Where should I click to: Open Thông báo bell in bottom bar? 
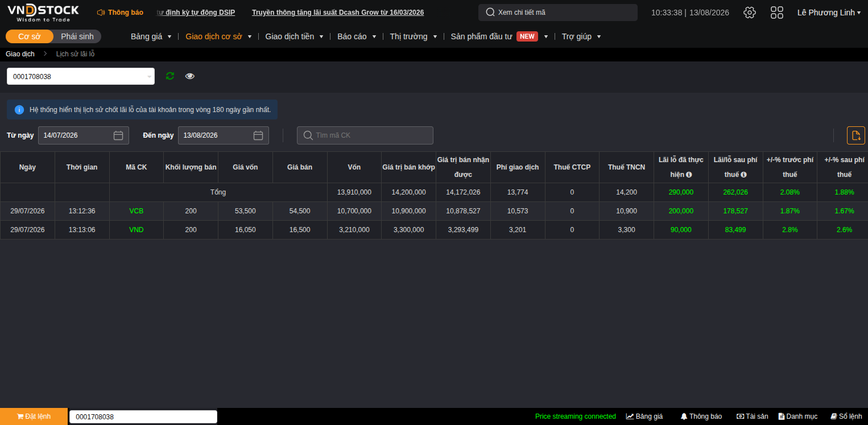coord(701,416)
